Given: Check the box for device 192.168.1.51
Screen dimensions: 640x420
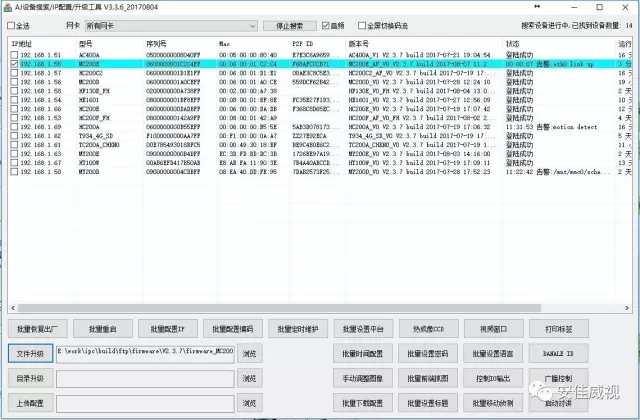Looking at the screenshot, I should tap(14, 55).
